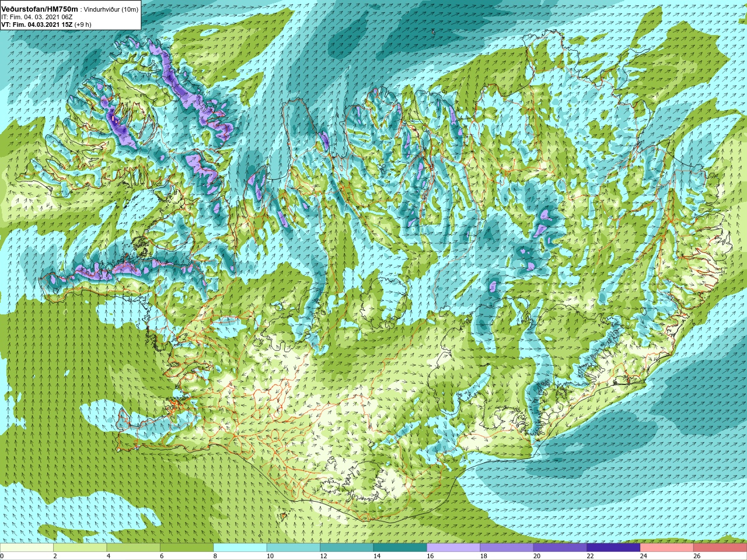747x560 pixels.
Task: Pick the 10–12 light teal legend swatch
Action: coord(294,548)
